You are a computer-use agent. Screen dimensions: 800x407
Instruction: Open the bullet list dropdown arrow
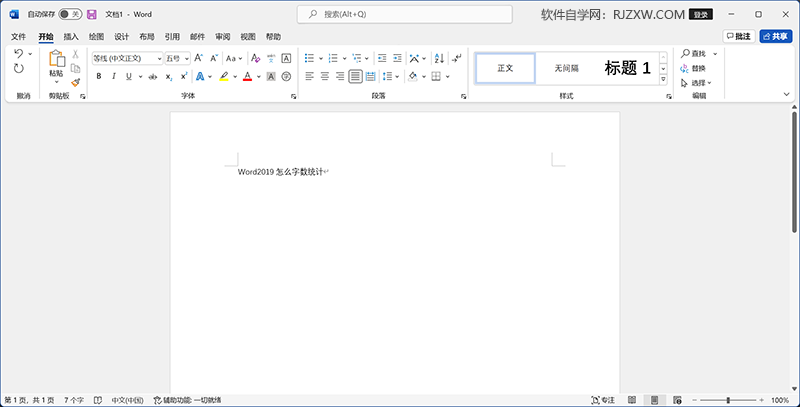click(320, 58)
